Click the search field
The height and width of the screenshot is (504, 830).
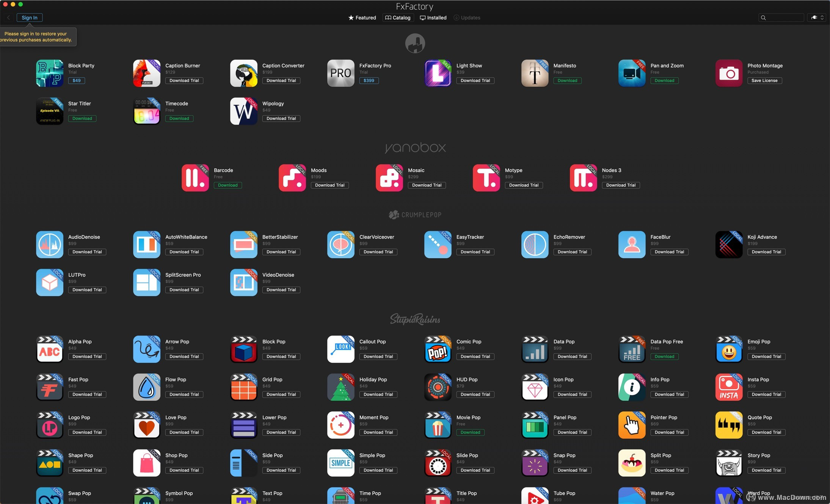[x=781, y=18]
